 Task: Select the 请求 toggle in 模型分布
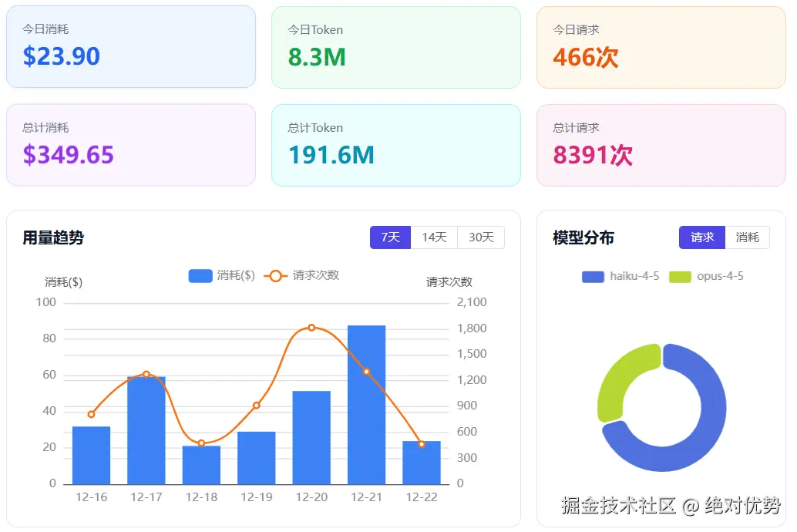pos(701,238)
